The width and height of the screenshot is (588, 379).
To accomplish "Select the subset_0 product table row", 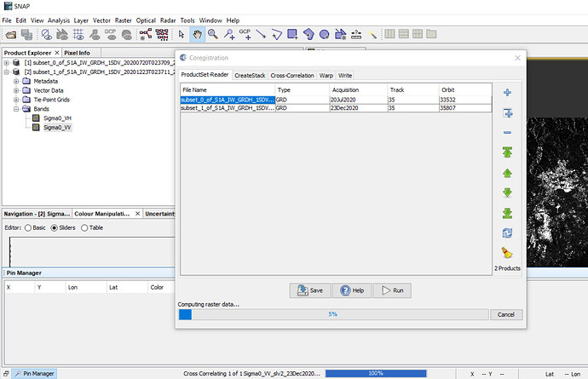I will point(336,100).
